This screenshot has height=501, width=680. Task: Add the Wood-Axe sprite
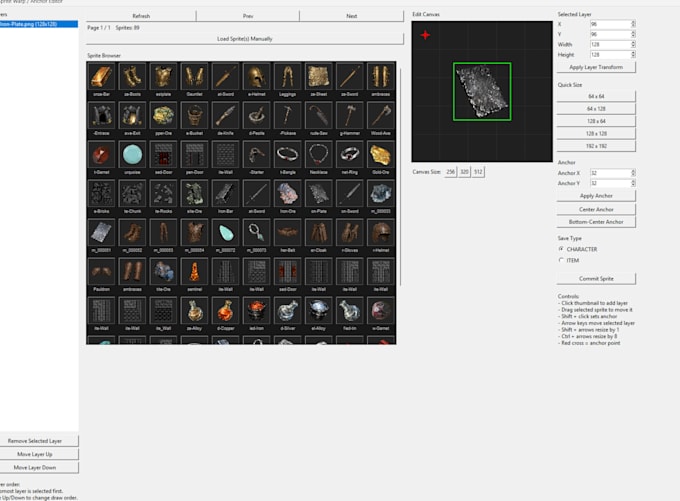coord(381,115)
